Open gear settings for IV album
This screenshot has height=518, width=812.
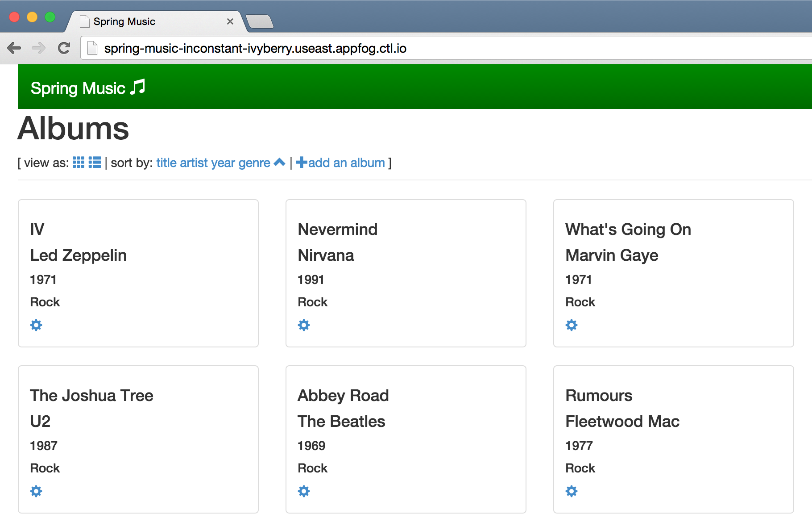click(x=36, y=325)
